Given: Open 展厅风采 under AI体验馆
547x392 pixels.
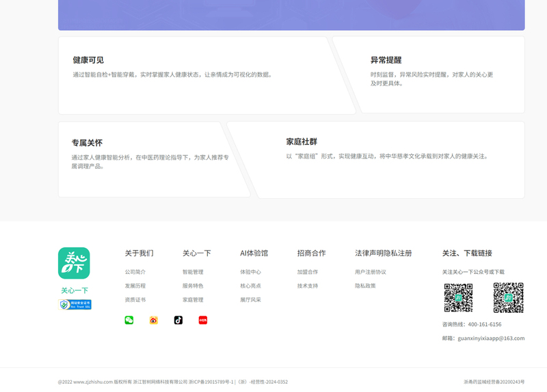Looking at the screenshot, I should click(x=250, y=300).
